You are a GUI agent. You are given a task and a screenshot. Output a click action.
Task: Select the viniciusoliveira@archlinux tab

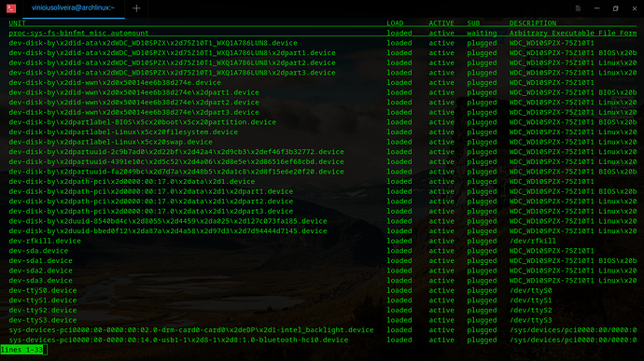click(x=73, y=7)
